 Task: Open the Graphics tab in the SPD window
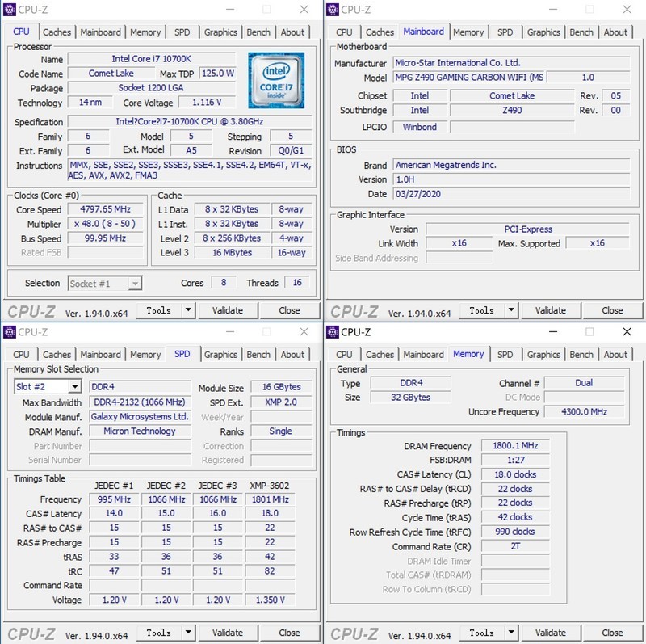220,354
